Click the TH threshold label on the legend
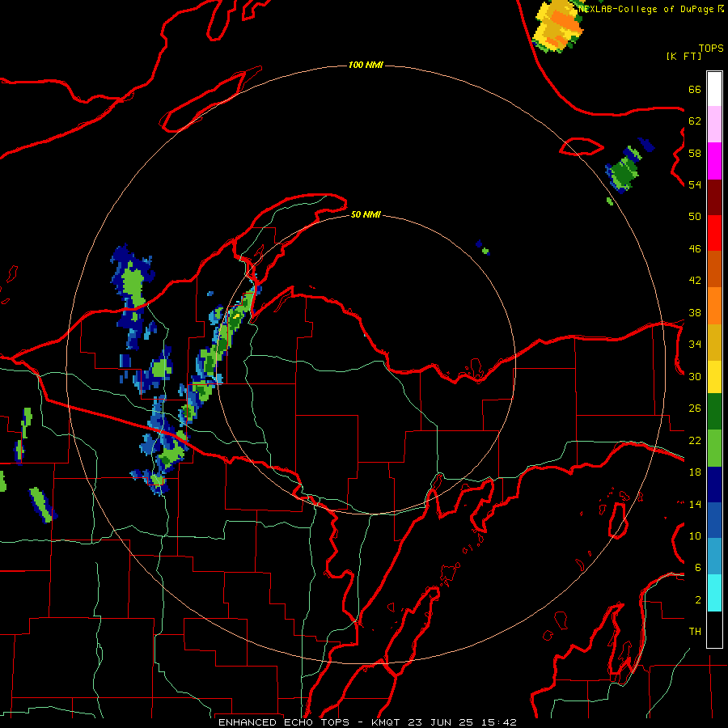728x728 pixels. [x=695, y=632]
